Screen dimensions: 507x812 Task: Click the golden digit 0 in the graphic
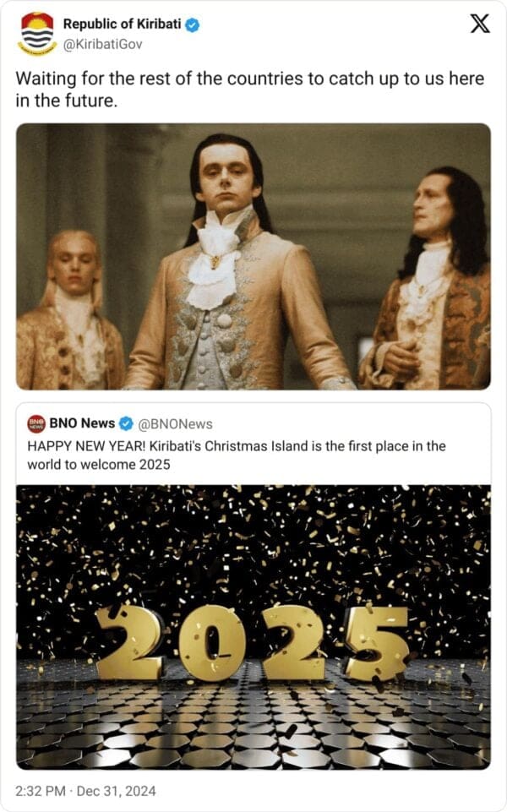211,642
